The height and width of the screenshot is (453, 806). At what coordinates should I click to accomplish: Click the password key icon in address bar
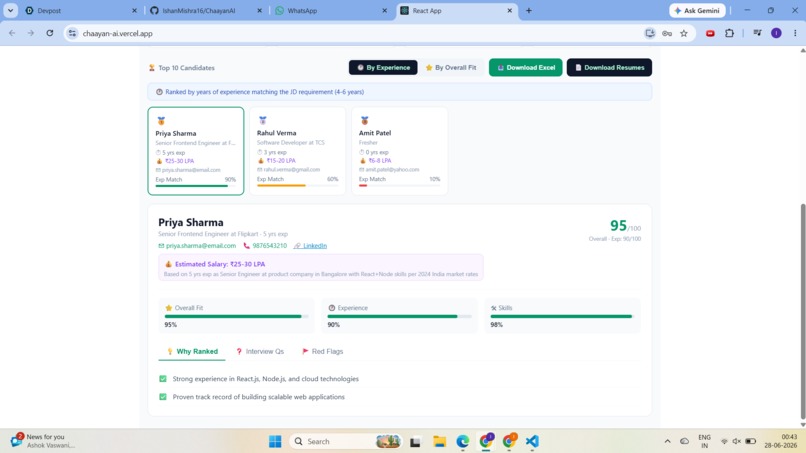(667, 33)
